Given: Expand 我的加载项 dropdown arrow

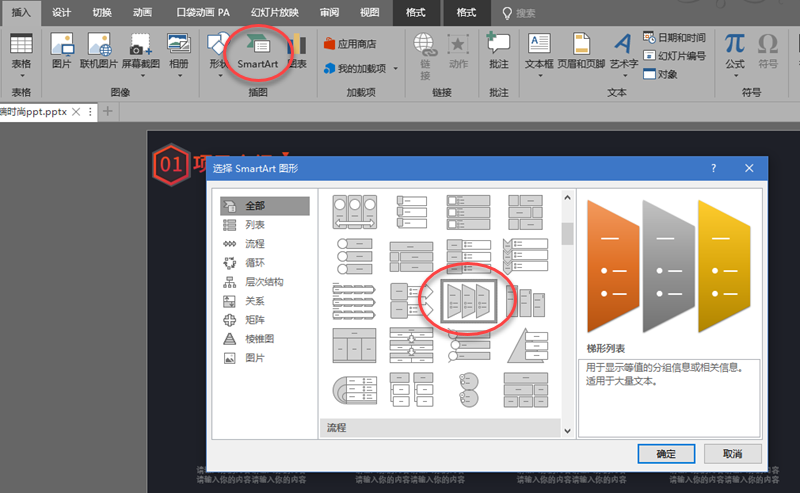Looking at the screenshot, I should pyautogui.click(x=396, y=68).
